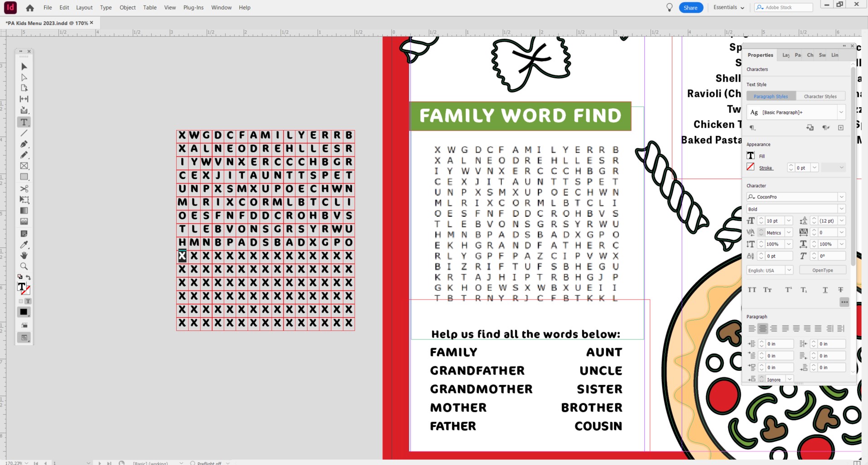
Task: Expand the Bold font style dropdown
Action: click(x=841, y=209)
